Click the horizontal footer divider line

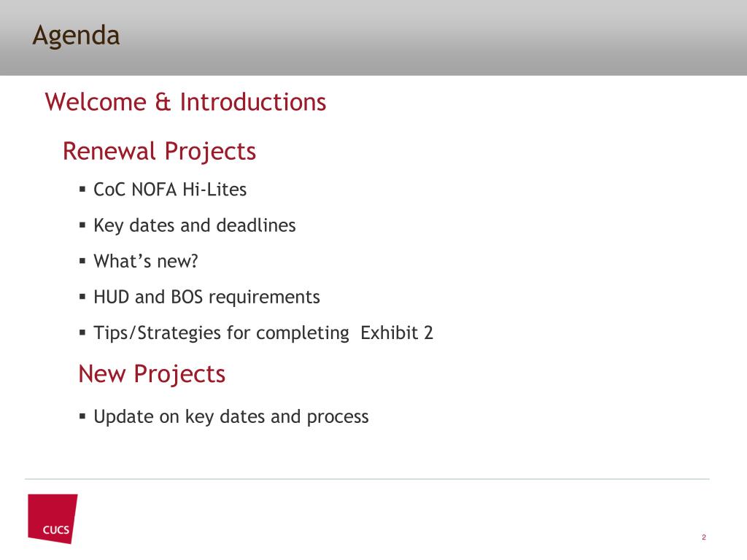[x=367, y=478]
